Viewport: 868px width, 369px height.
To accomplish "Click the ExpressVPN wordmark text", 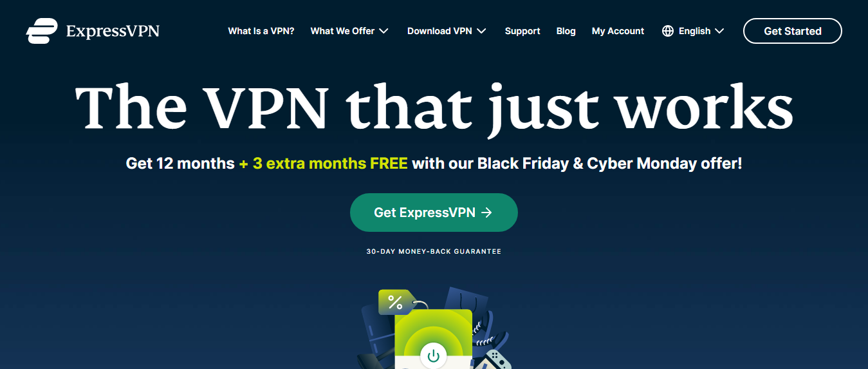I will (113, 31).
